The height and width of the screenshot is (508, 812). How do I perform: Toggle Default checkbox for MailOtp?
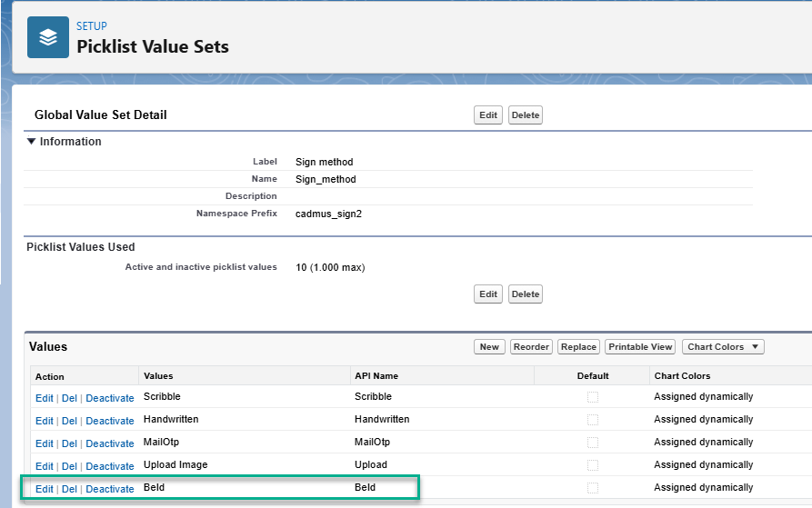[593, 443]
